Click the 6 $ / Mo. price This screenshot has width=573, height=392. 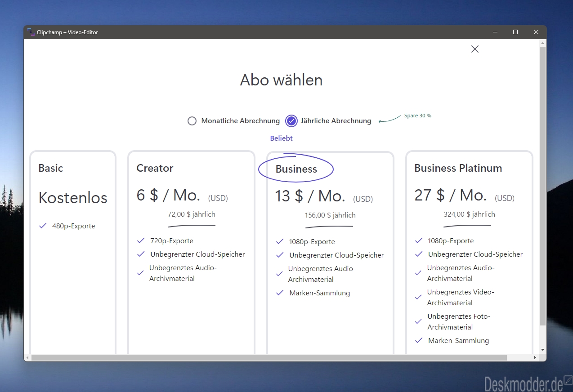pos(169,195)
